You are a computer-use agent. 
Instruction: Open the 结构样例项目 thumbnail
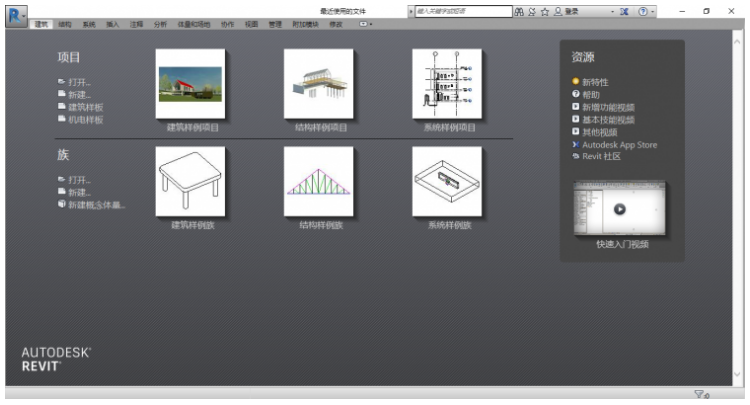(319, 84)
